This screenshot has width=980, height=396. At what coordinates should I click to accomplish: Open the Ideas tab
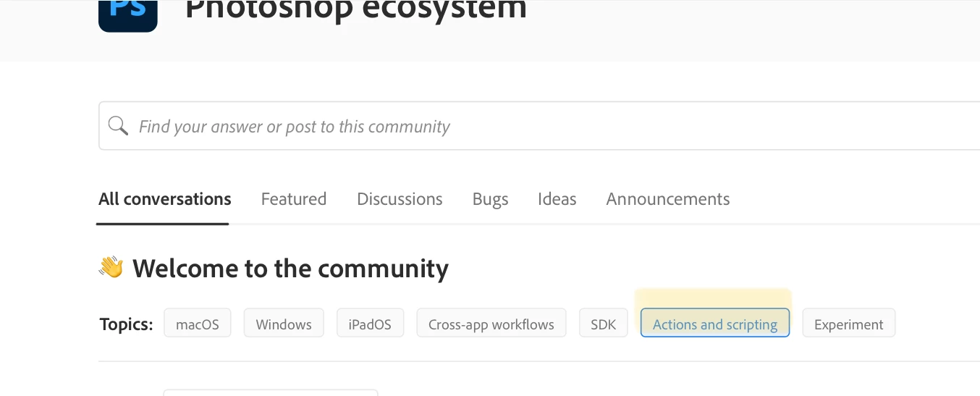click(x=557, y=199)
